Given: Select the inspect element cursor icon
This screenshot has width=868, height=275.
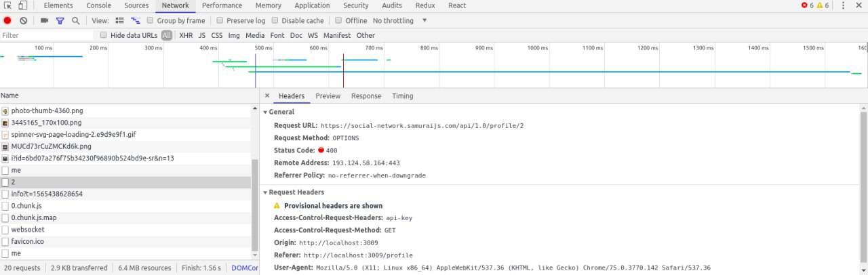Looking at the screenshot, I should tap(7, 5).
